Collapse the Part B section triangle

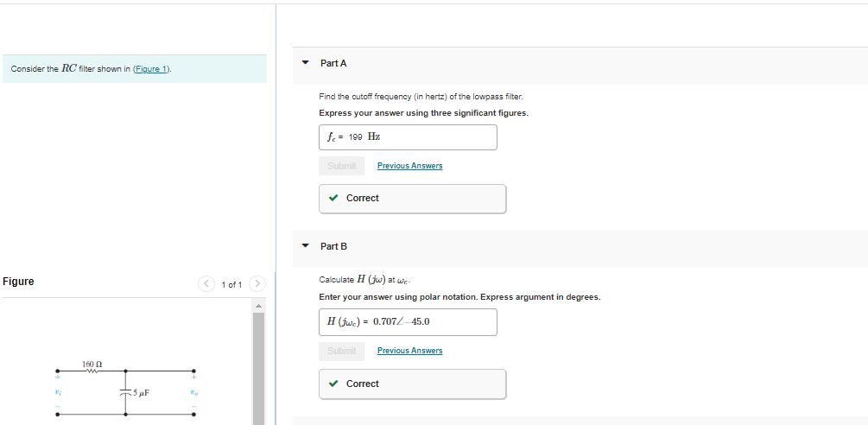(305, 246)
